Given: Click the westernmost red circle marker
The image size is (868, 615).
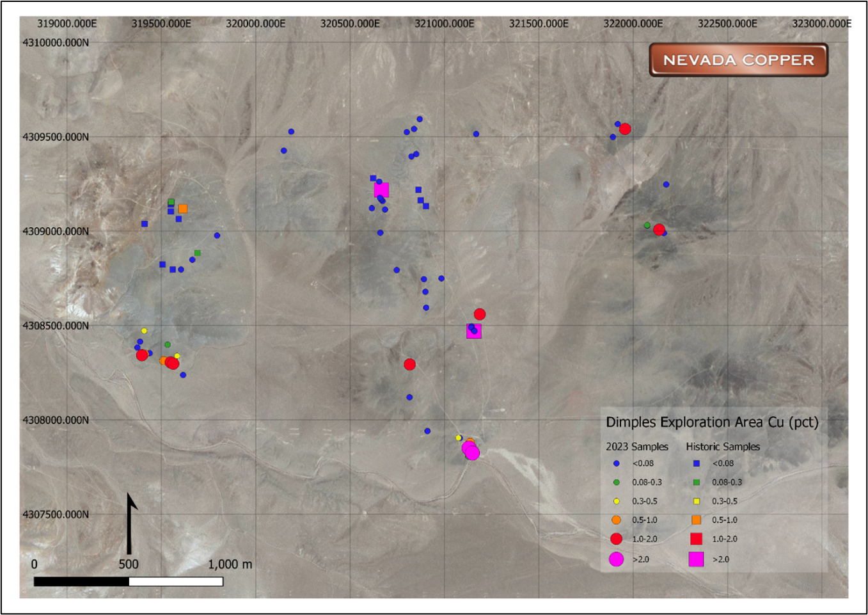Looking at the screenshot, I should click(142, 355).
